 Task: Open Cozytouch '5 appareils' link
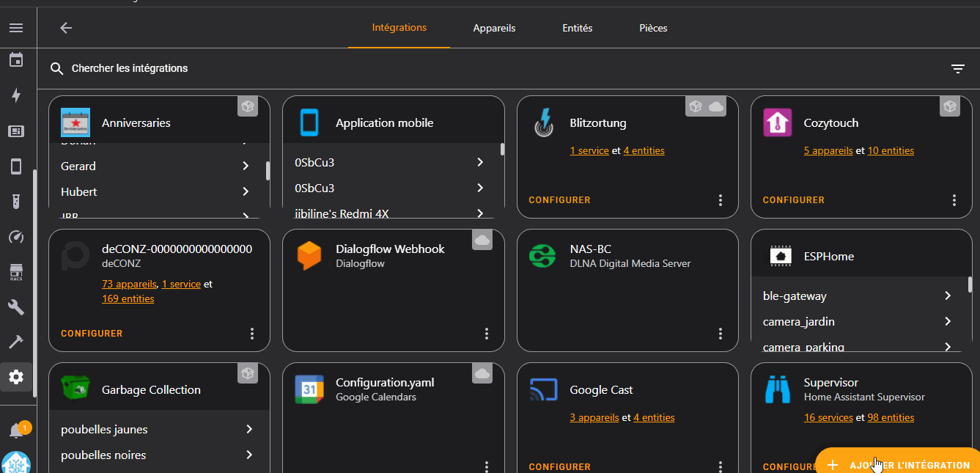tap(828, 151)
